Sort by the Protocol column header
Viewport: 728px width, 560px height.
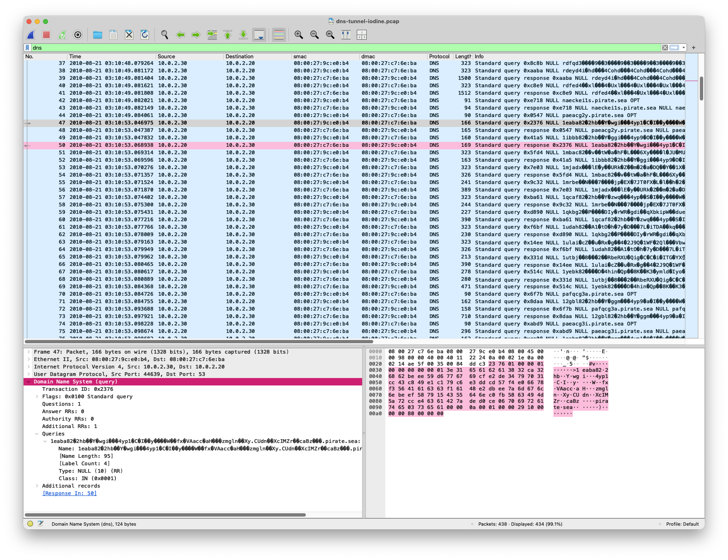click(x=440, y=57)
